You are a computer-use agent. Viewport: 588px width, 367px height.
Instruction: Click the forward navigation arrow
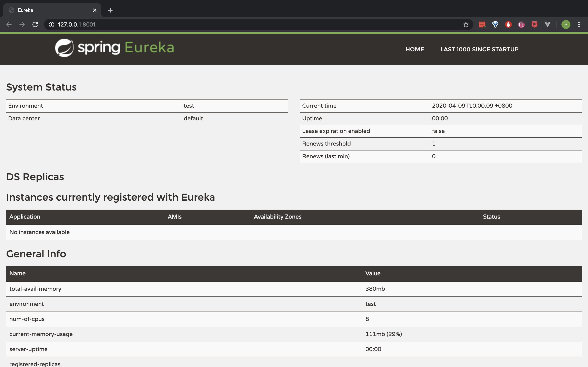[x=22, y=24]
